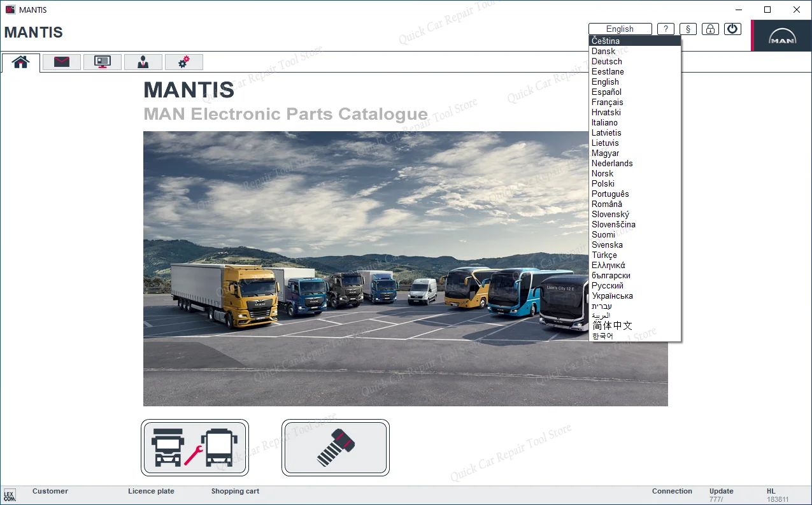This screenshot has width=812, height=505.
Task: Select Türkçe language
Action: coord(635,255)
